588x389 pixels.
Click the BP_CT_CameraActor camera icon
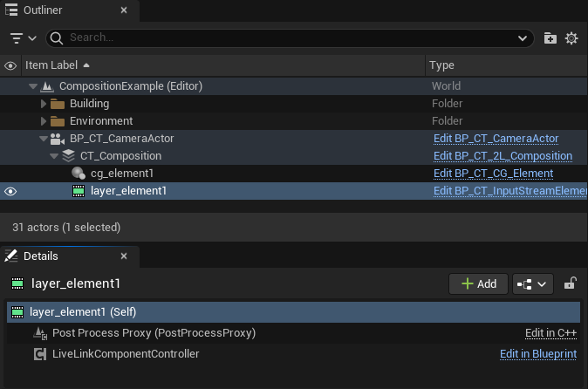click(58, 139)
